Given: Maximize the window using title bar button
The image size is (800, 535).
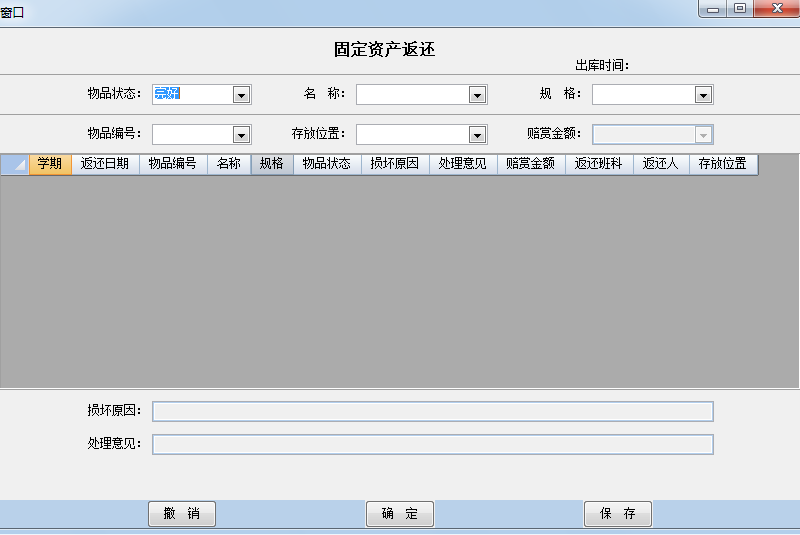Looking at the screenshot, I should [740, 9].
